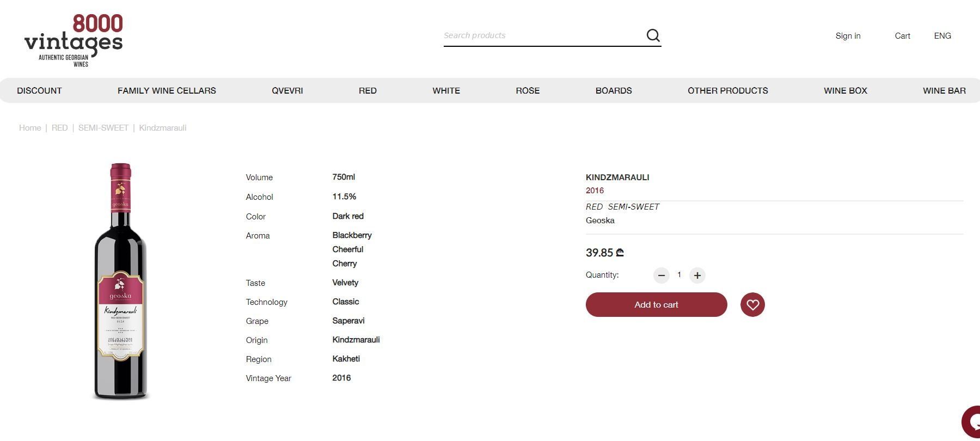Click the search magnifier icon

tap(653, 35)
